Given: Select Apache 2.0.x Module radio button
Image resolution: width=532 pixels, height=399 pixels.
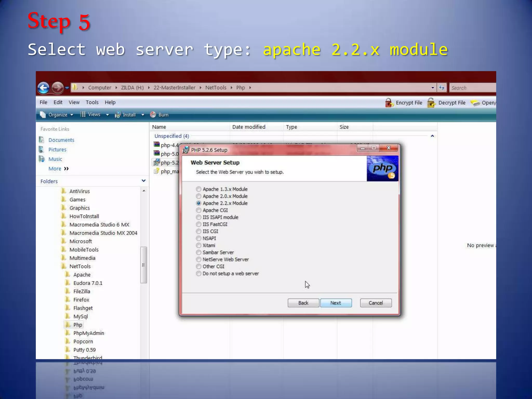Looking at the screenshot, I should click(x=198, y=196).
